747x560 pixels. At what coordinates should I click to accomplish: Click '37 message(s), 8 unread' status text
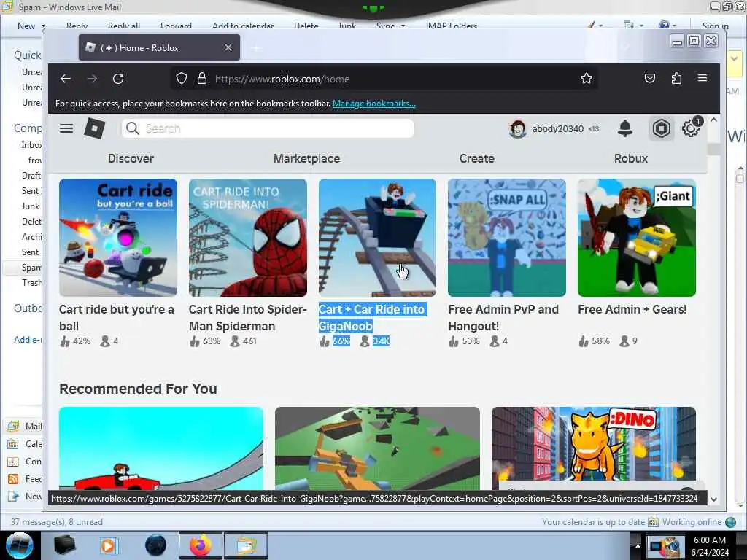coord(57,522)
